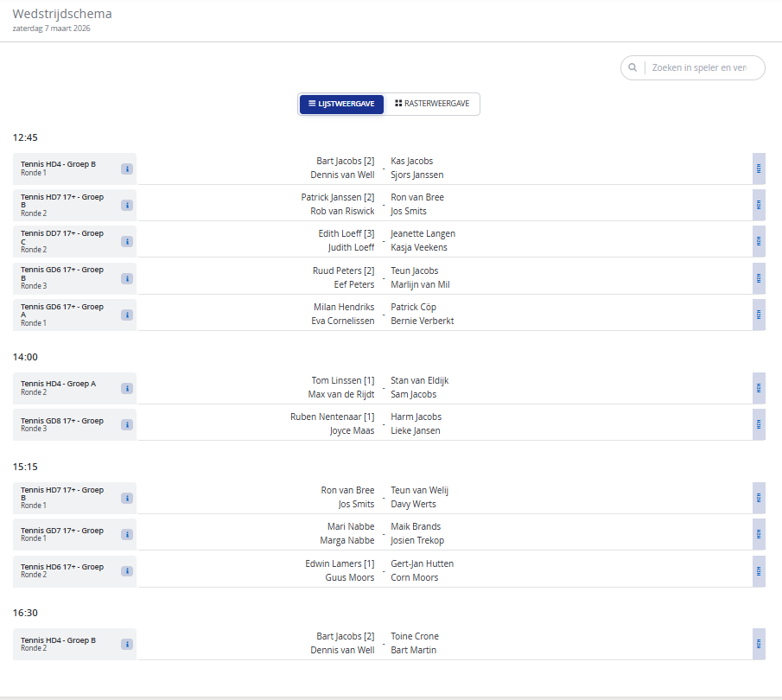Screen dimensions: 782x700
Task: Open info icon for 12:45 HD7 17+ Groep B Ronde 2
Action: (127, 205)
